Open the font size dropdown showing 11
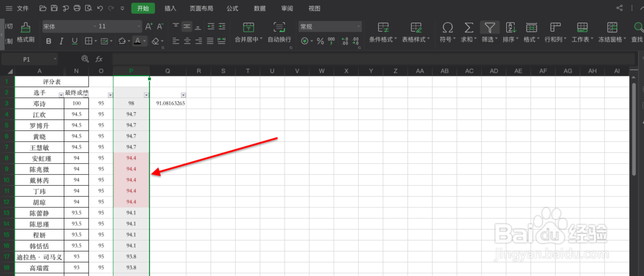Viewport: 644px width, 276px height. click(140, 26)
